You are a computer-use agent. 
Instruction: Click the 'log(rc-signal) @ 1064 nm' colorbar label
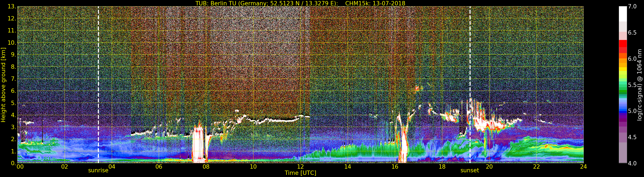(x=639, y=85)
